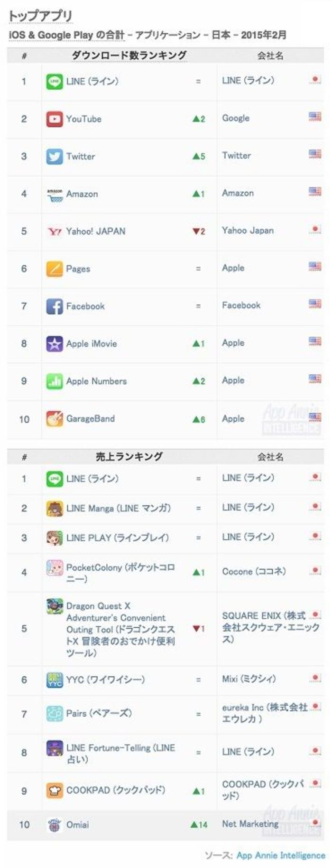Click the GarageBand guitar icon

click(x=54, y=419)
